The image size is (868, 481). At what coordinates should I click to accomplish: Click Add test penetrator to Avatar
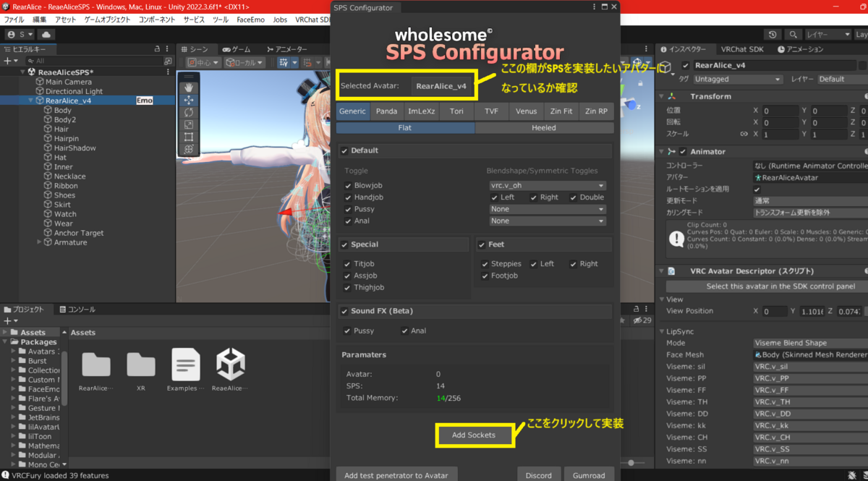[x=396, y=474]
